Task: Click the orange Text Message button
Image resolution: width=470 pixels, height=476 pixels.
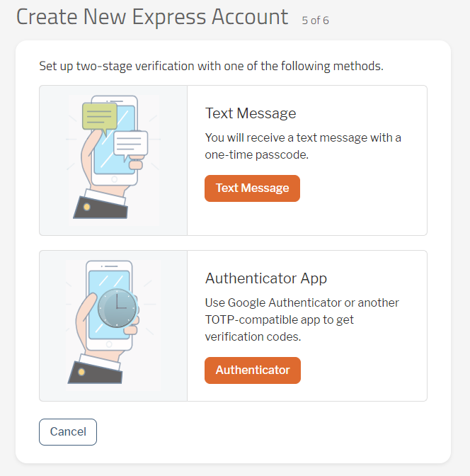Action: [x=252, y=188]
